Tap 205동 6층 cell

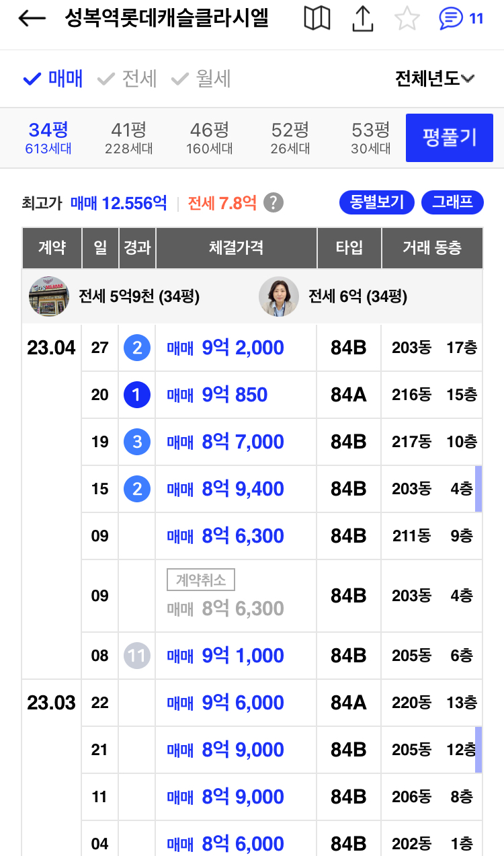tap(433, 656)
